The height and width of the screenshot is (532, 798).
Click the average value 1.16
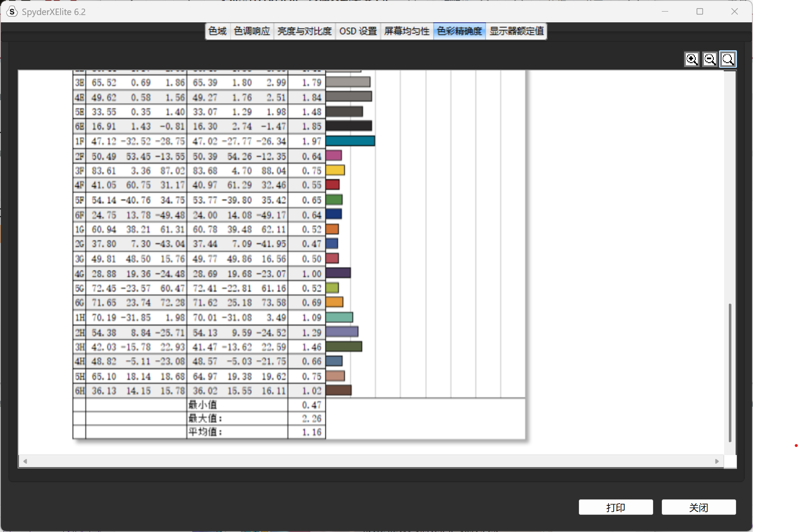(312, 432)
